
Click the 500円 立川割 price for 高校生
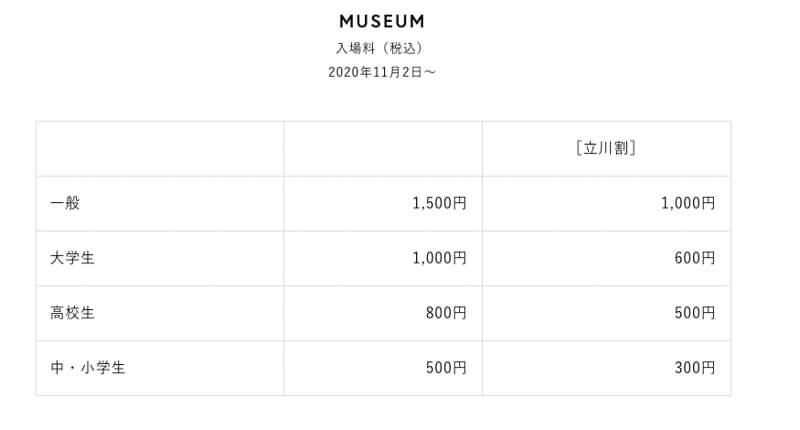(695, 314)
